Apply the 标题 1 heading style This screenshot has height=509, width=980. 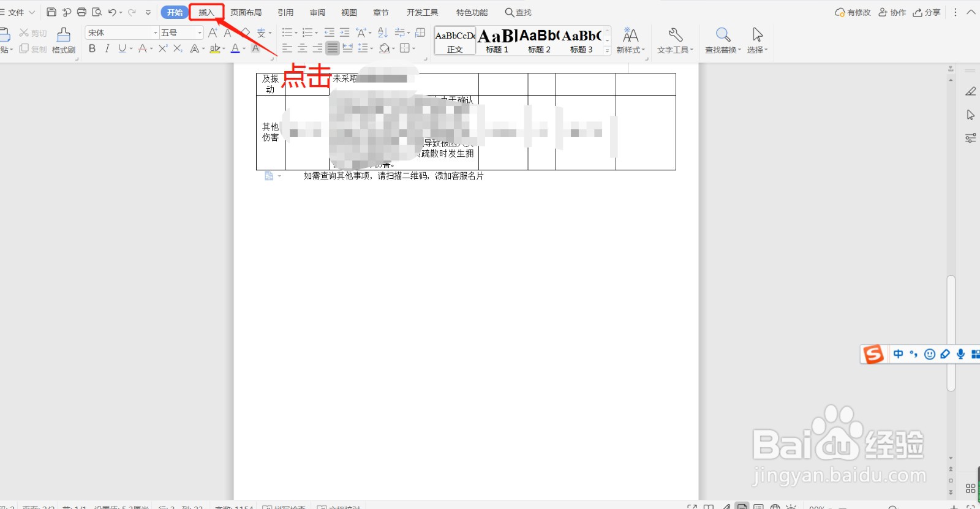[x=497, y=41]
